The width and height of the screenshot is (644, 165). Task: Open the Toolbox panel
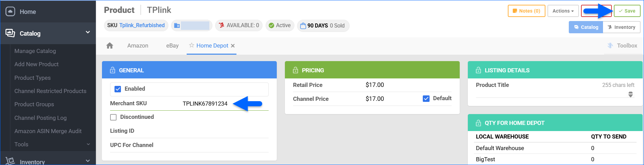(622, 45)
